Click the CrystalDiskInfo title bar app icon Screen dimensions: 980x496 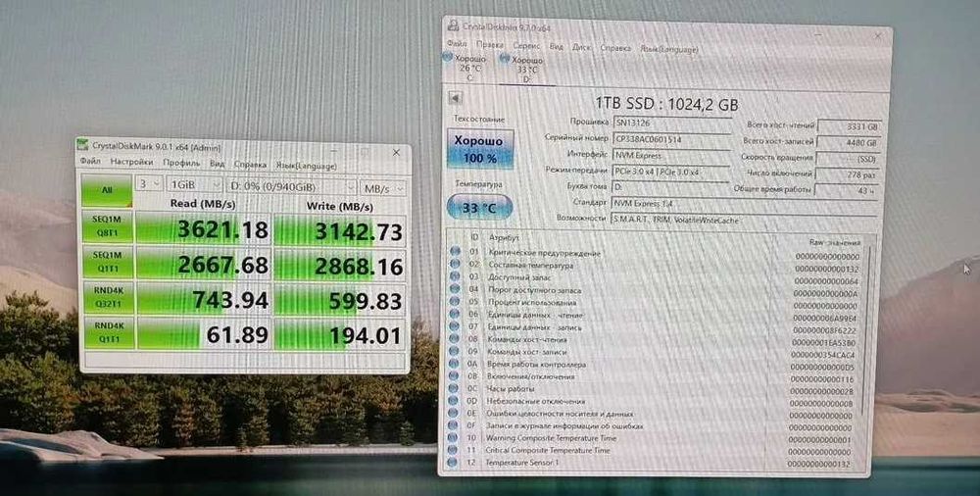click(453, 26)
